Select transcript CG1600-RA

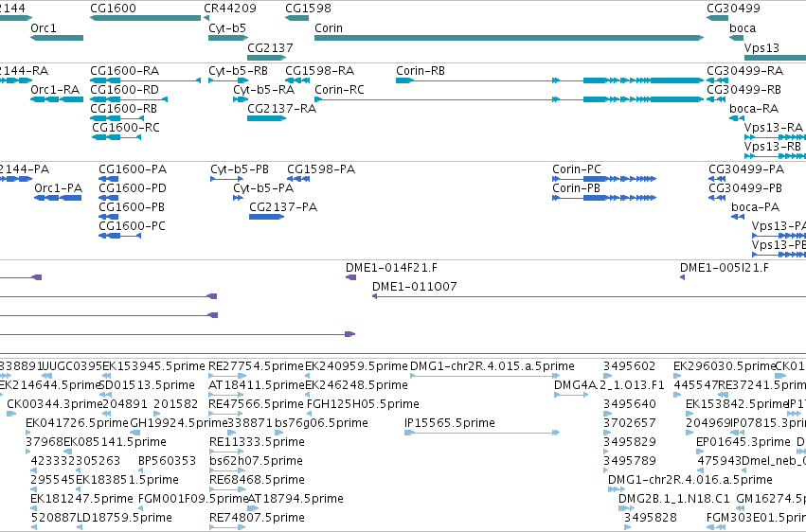click(x=146, y=80)
